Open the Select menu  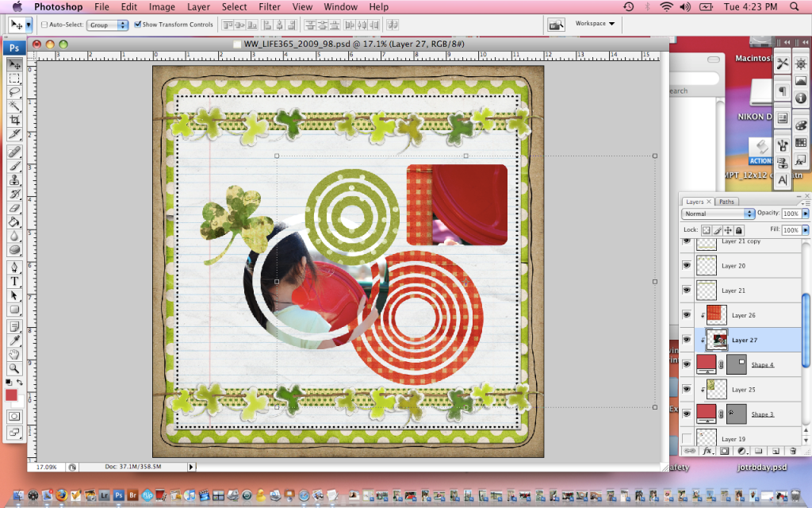click(x=234, y=6)
